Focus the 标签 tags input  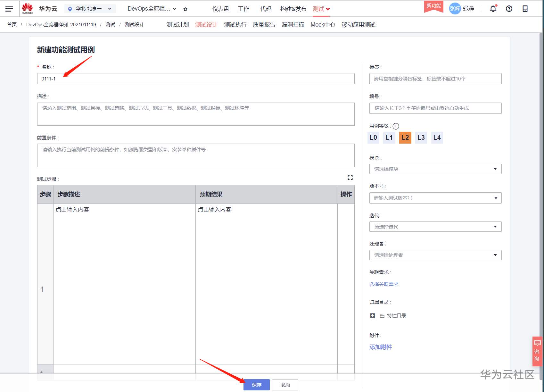[435, 79]
